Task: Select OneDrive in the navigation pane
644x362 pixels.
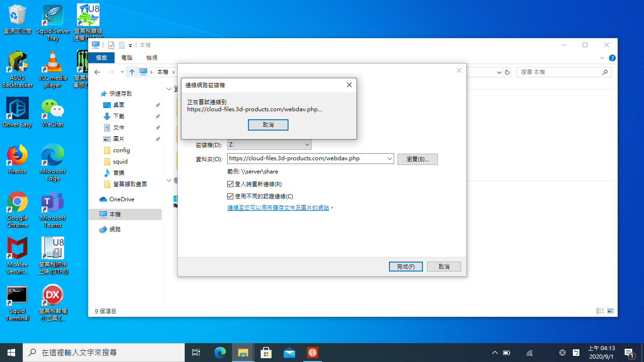Action: pyautogui.click(x=122, y=199)
